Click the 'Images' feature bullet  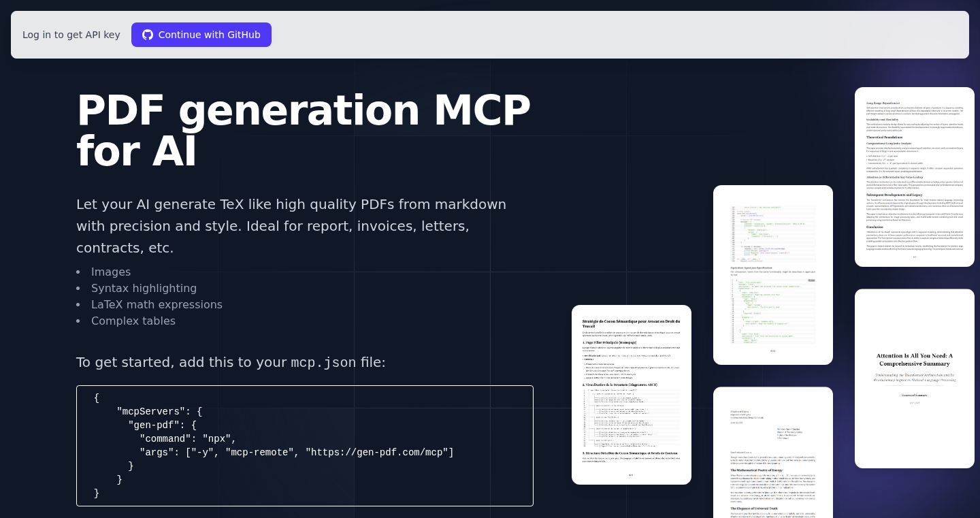click(x=111, y=272)
